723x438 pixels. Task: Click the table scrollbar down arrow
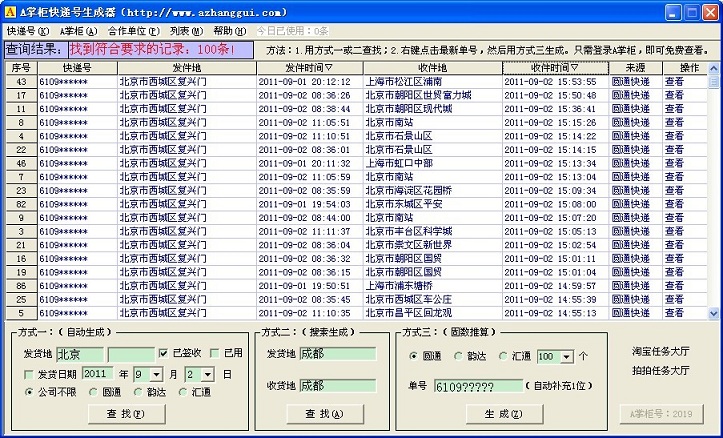714,314
